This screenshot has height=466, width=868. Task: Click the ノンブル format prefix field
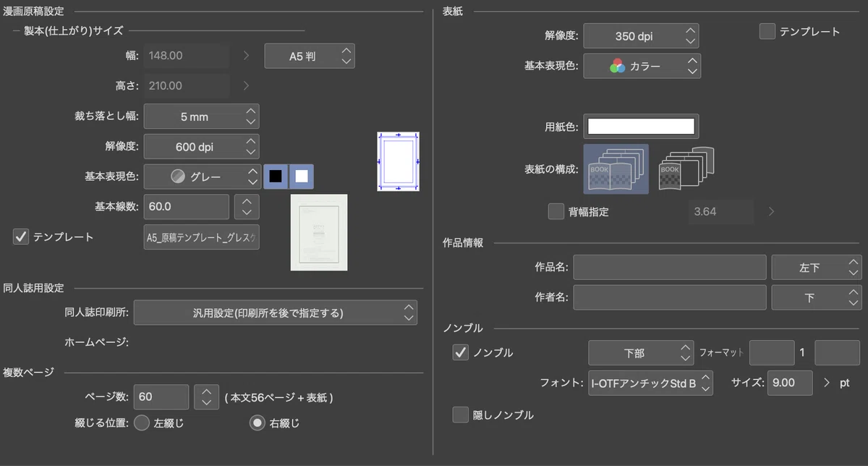(772, 352)
